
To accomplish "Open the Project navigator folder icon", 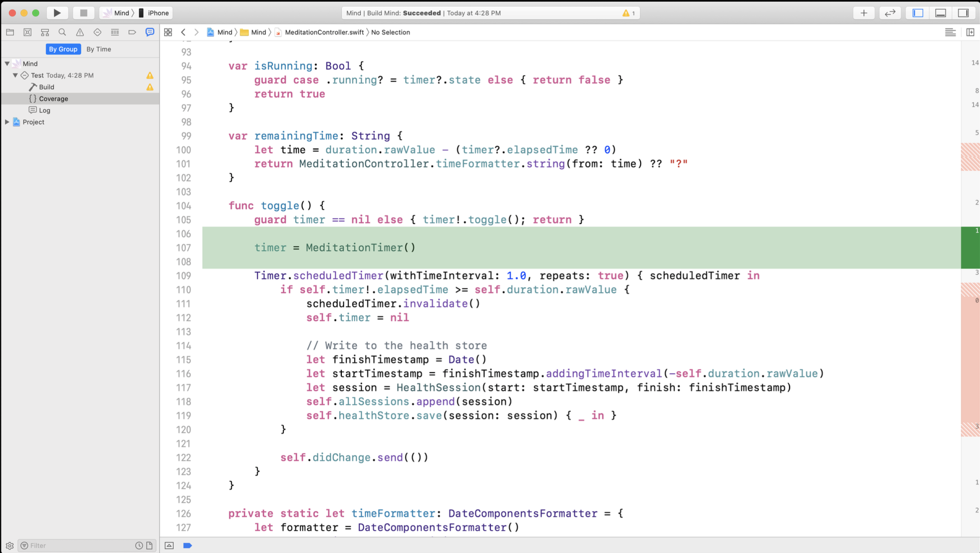I will (10, 32).
